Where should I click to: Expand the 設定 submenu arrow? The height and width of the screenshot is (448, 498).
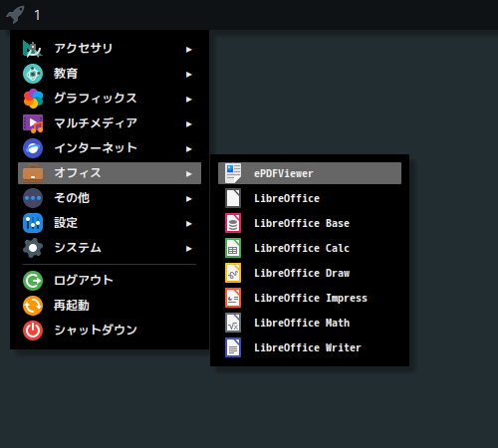pos(189,224)
